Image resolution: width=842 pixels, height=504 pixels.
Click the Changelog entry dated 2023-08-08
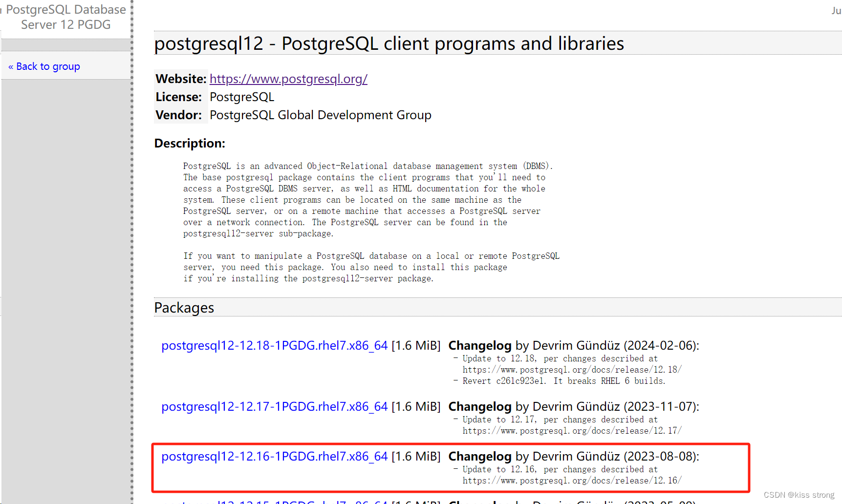tap(574, 456)
